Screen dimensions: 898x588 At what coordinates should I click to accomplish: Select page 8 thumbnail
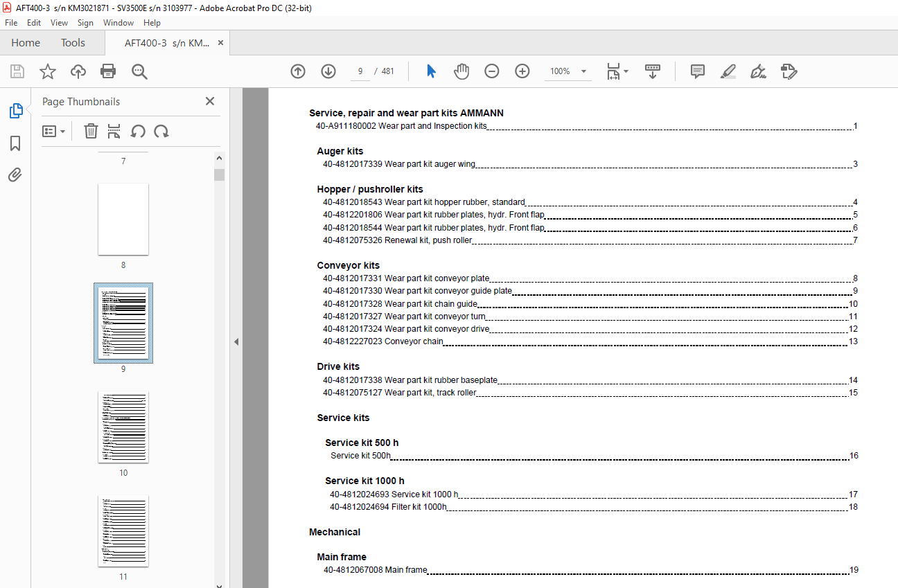pos(123,220)
